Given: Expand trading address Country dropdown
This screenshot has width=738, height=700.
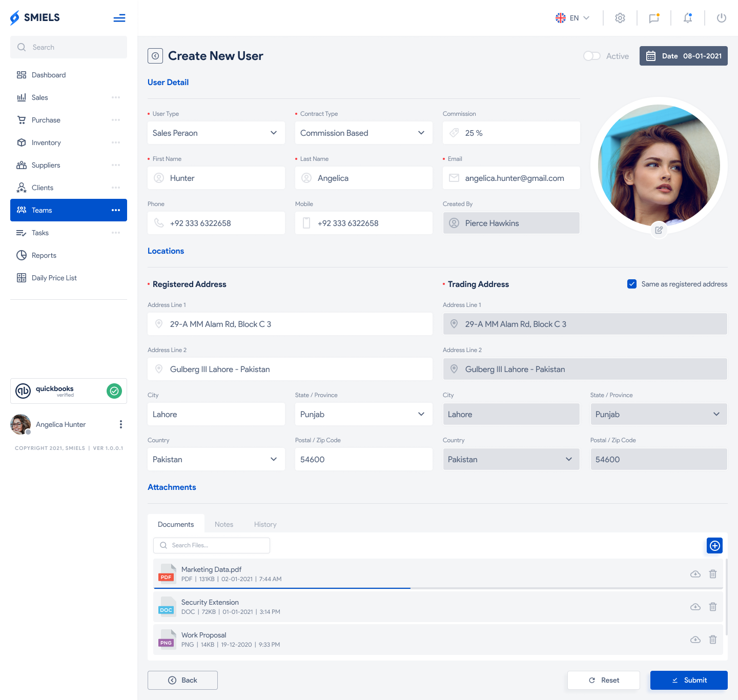Looking at the screenshot, I should [x=511, y=459].
